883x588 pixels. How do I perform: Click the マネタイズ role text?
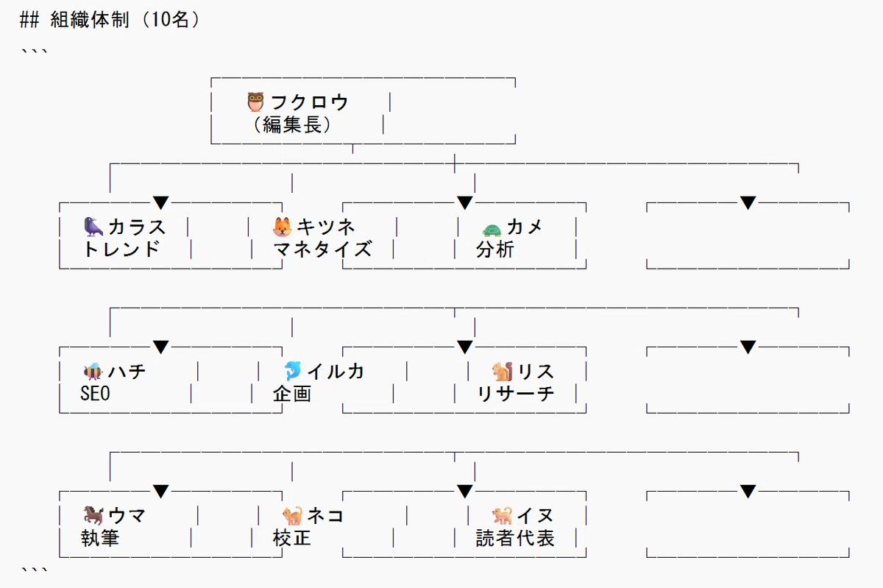322,249
